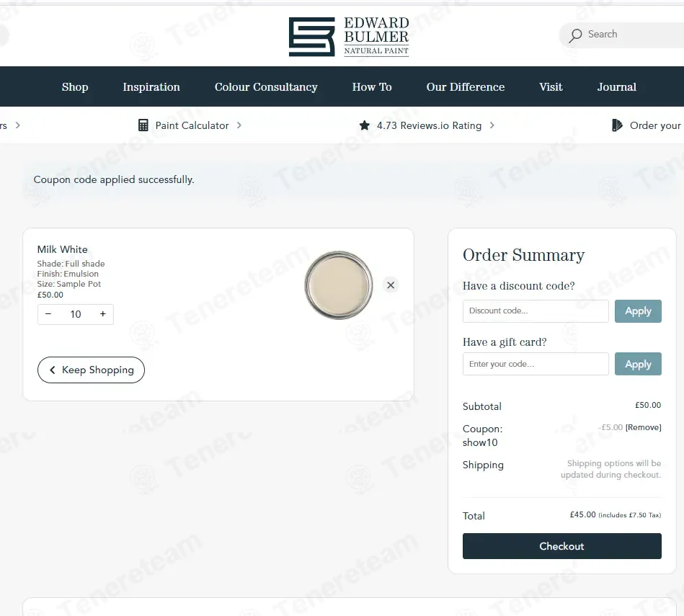Click the Milk White paint pot swatch
This screenshot has width=684, height=616.
(x=339, y=285)
